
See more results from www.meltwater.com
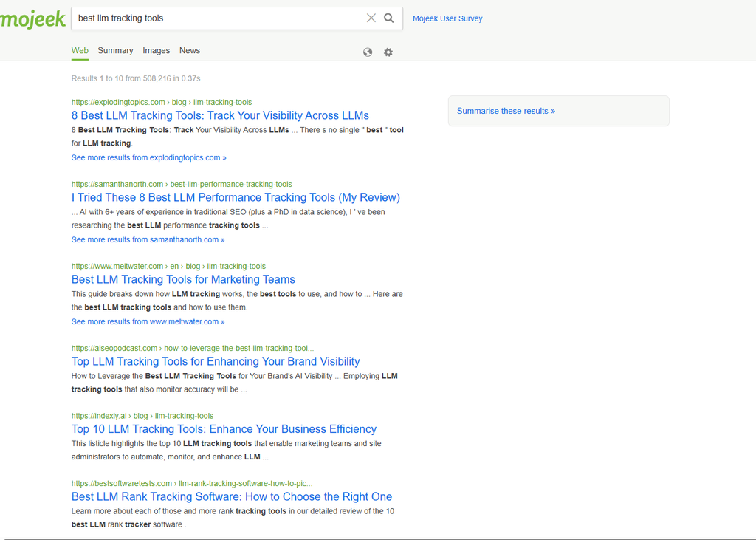tap(148, 322)
